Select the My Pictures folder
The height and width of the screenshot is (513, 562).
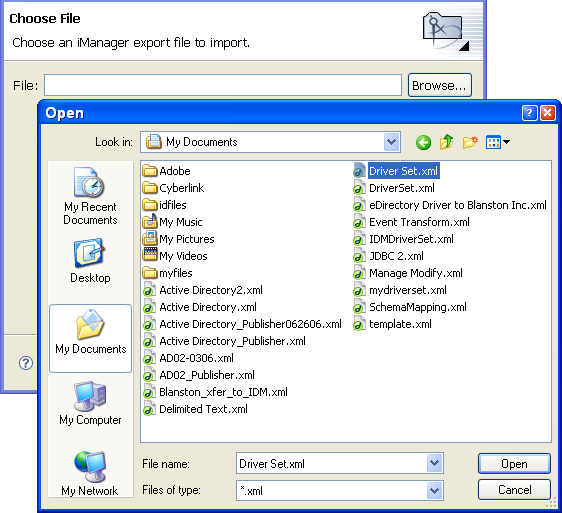pos(178,239)
